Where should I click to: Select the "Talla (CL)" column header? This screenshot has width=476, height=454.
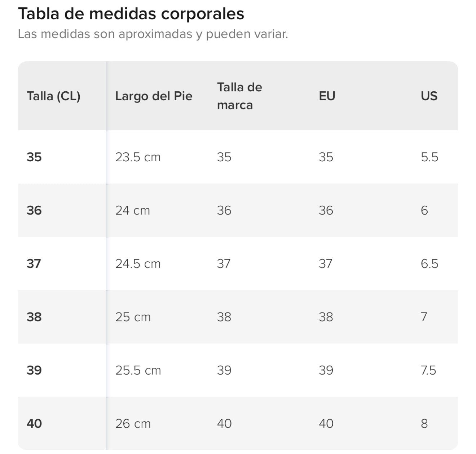(x=53, y=96)
